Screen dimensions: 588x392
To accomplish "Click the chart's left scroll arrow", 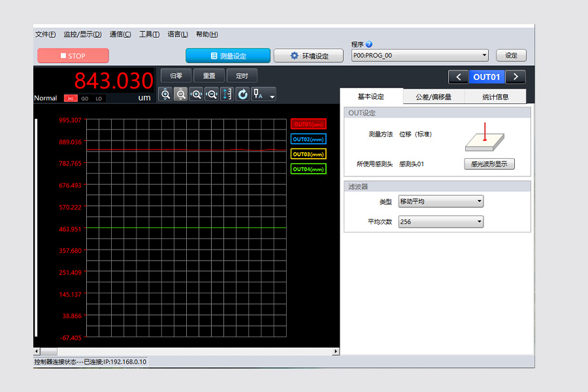I will pos(37,351).
